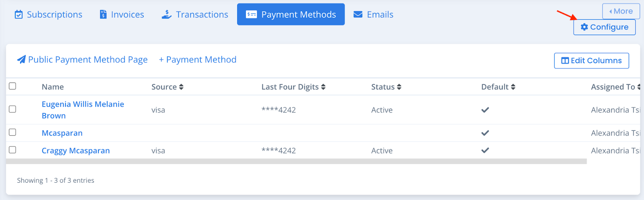Image resolution: width=644 pixels, height=200 pixels.
Task: Switch to the Transactions tab
Action: 195,14
